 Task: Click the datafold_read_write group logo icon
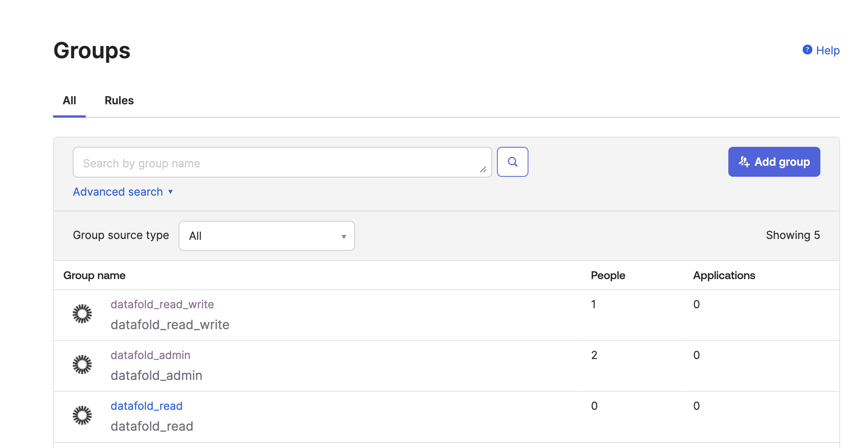click(x=82, y=314)
